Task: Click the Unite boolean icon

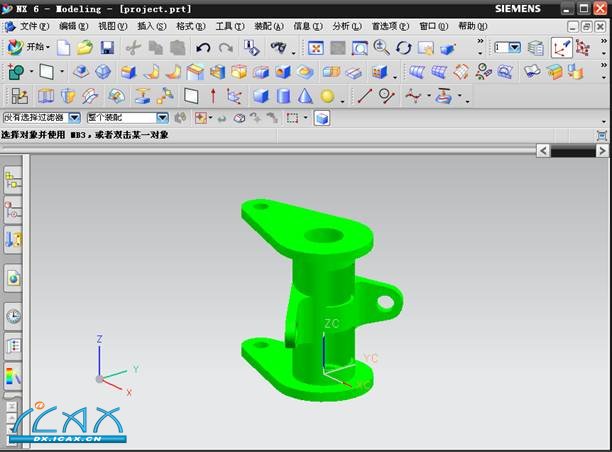Action: coord(331,72)
